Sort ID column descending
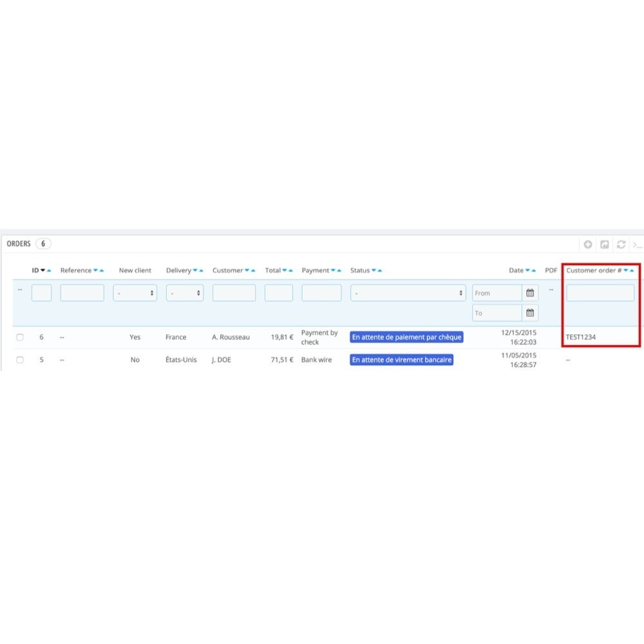Viewport: 644px width, 644px height. 43,270
